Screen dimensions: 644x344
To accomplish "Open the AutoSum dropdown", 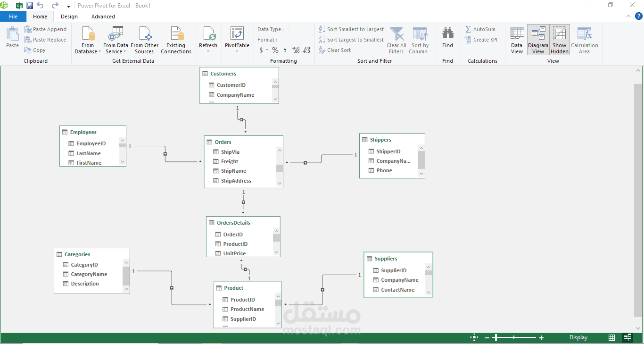I will pyautogui.click(x=483, y=29).
